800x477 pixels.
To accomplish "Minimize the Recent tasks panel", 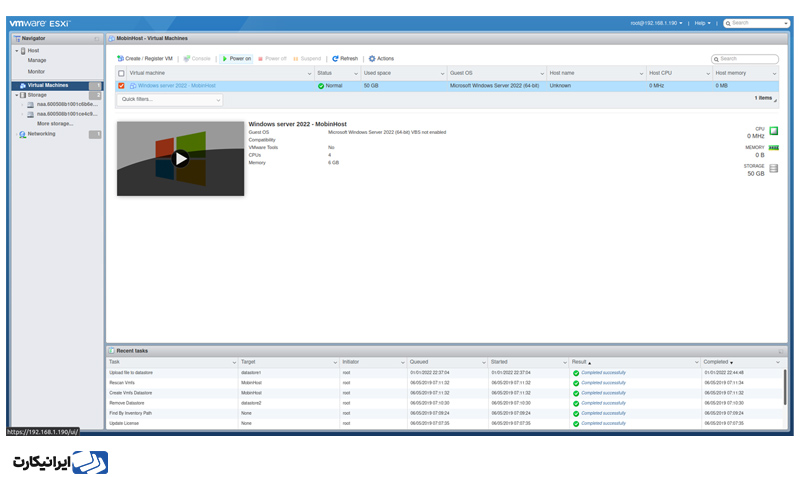I will pos(781,352).
